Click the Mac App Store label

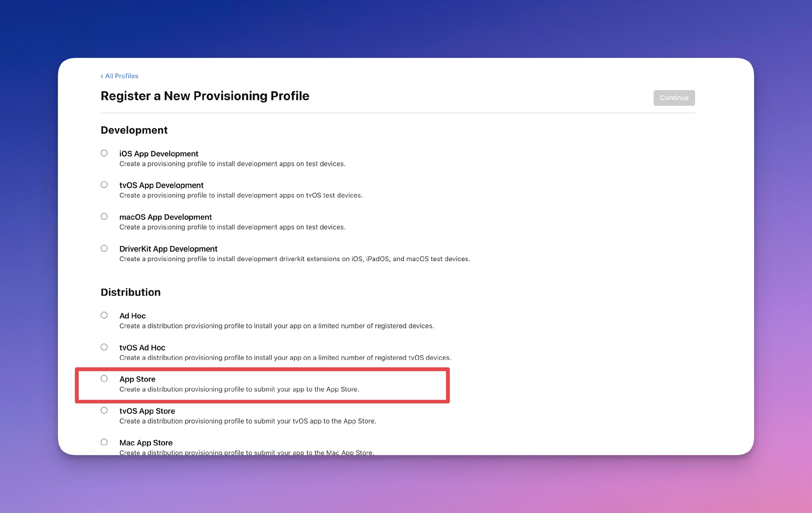[x=146, y=443]
